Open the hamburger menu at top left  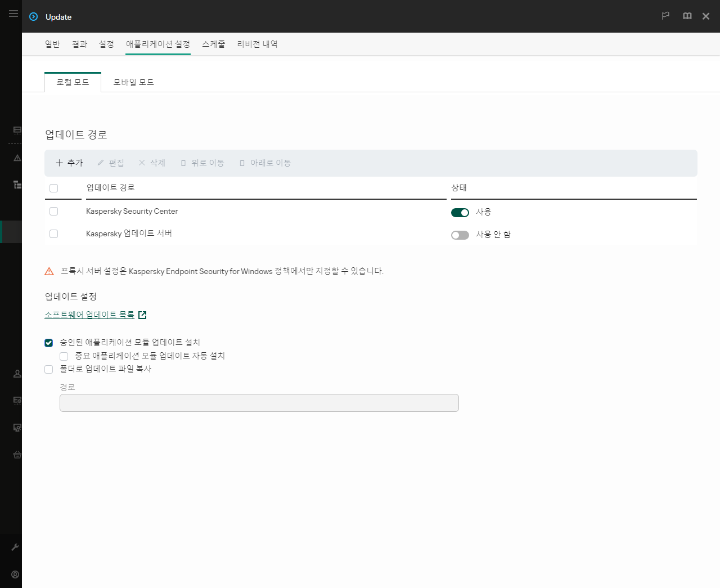(x=13, y=14)
